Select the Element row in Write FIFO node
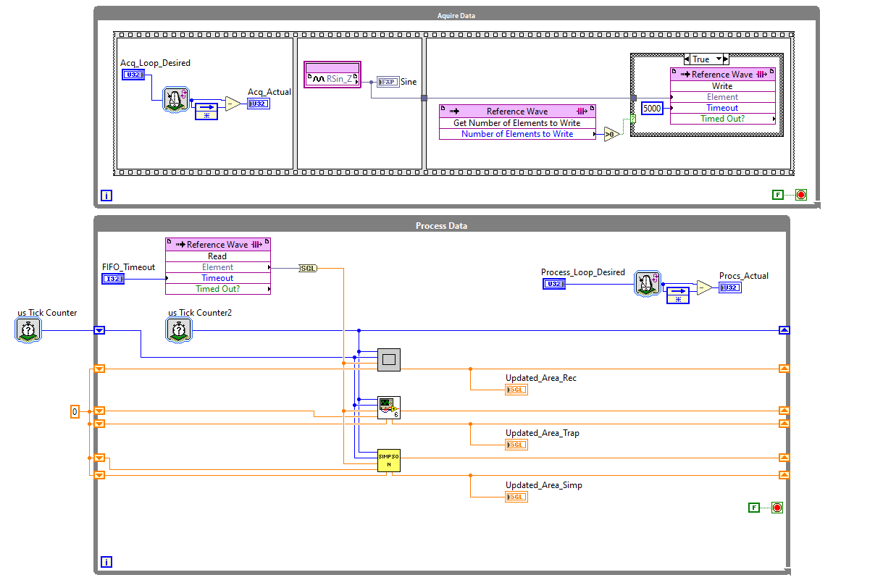Image resolution: width=883 pixels, height=588 pixels. click(x=722, y=97)
